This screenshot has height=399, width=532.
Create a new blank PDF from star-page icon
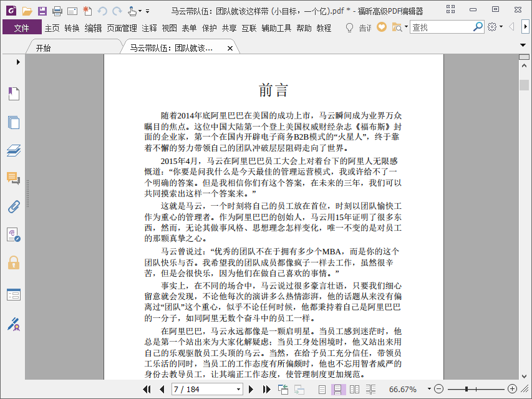pyautogui.click(x=87, y=11)
